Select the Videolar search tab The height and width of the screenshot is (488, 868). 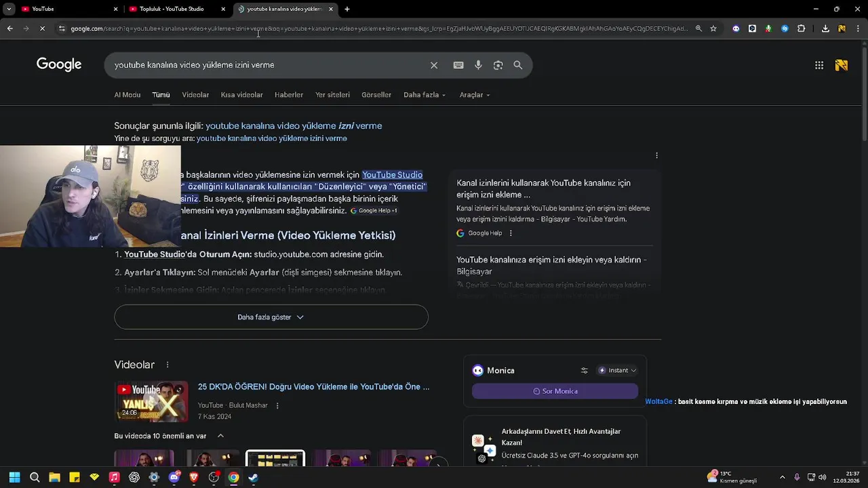pyautogui.click(x=195, y=95)
